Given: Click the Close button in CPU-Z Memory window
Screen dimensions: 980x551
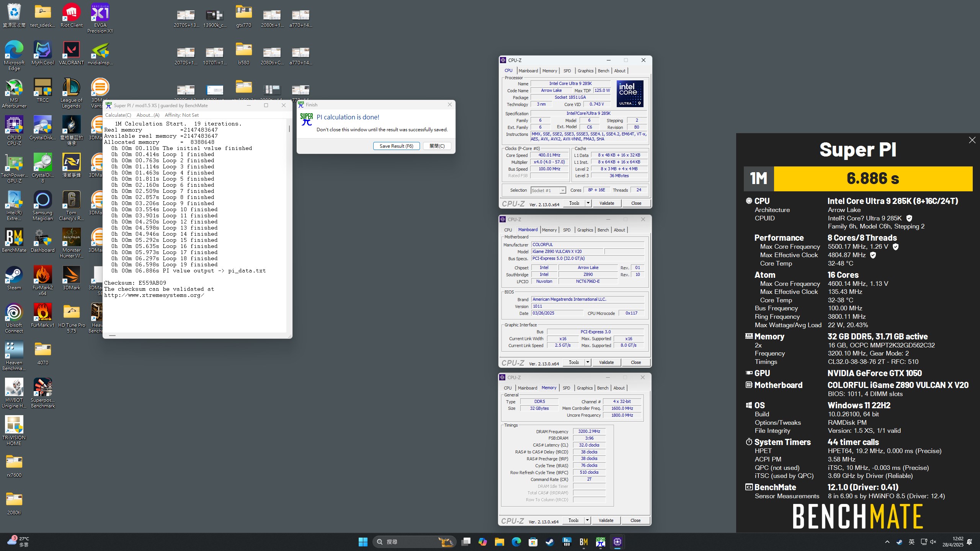Looking at the screenshot, I should (x=635, y=520).
